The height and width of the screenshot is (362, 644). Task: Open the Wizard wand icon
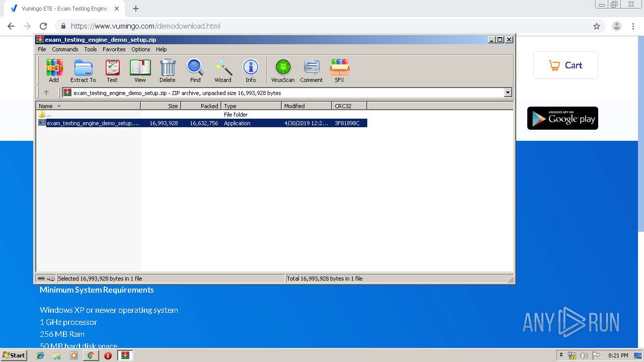(x=223, y=70)
